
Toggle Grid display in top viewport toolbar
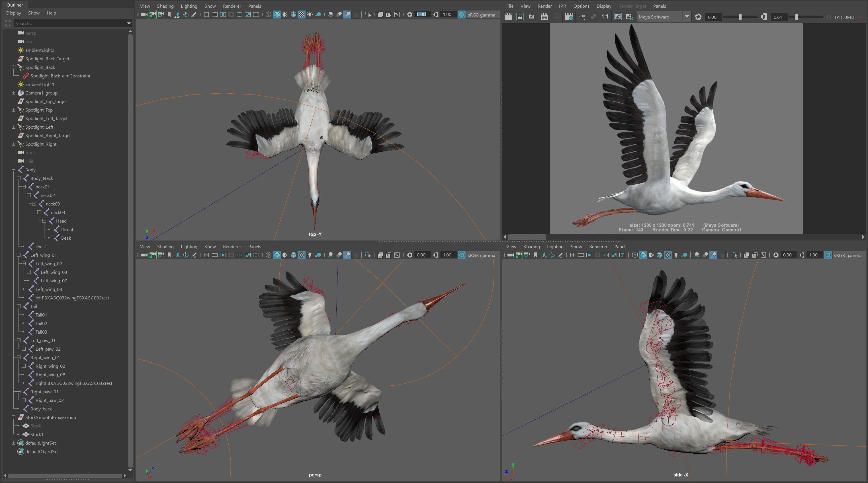(x=206, y=15)
